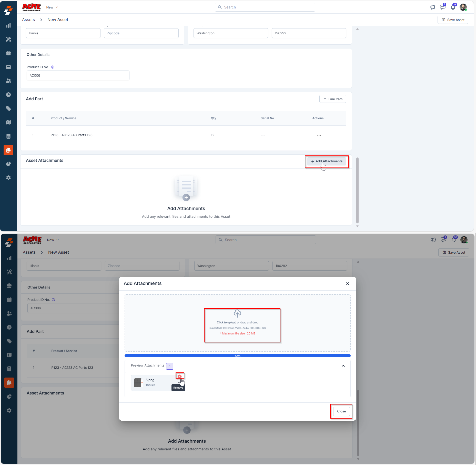Open the 5.png file thumbnail preview
476x465 pixels.
pyautogui.click(x=138, y=383)
